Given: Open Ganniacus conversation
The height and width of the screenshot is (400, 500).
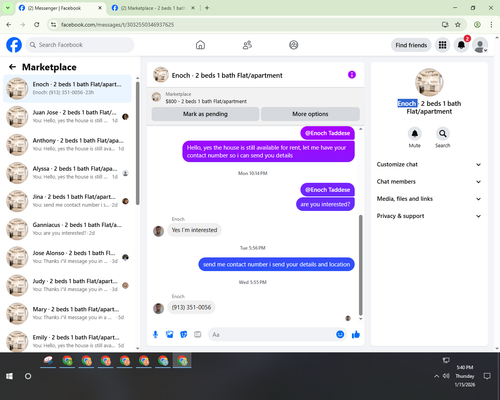Looking at the screenshot, I should pyautogui.click(x=67, y=229).
